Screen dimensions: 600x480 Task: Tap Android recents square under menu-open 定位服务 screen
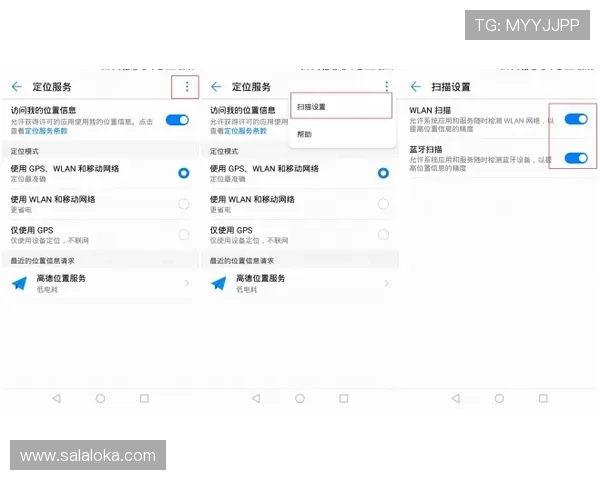click(x=344, y=398)
